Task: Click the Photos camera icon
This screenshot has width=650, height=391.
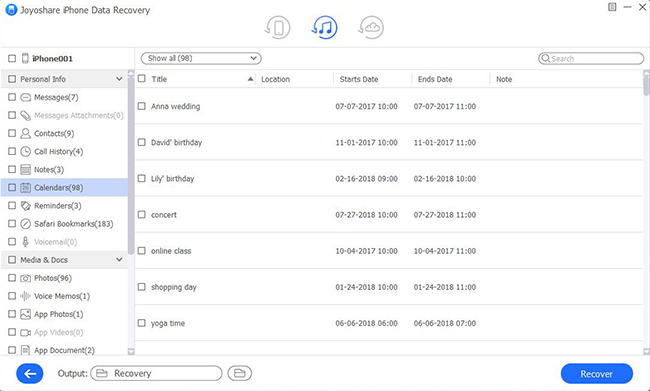Action: pyautogui.click(x=26, y=278)
